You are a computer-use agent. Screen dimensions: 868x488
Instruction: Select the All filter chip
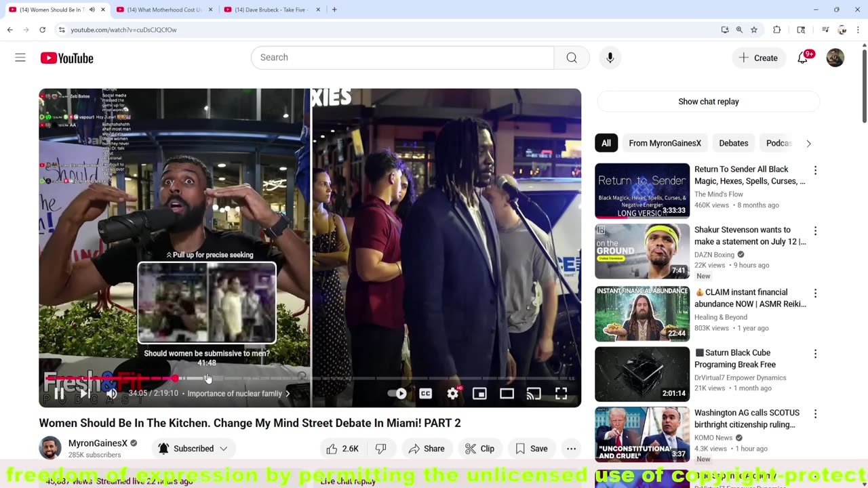click(606, 143)
